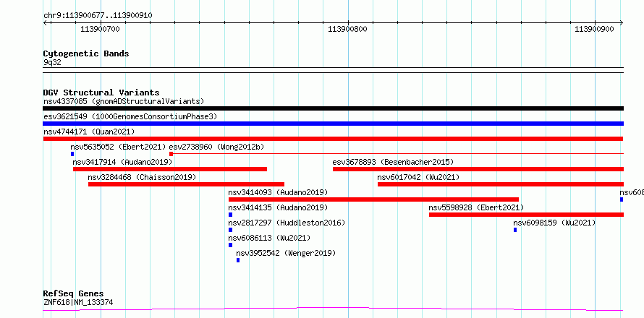Viewport: 644px width, 318px height.
Task: Click ruler position 113900900
Action: (x=594, y=29)
